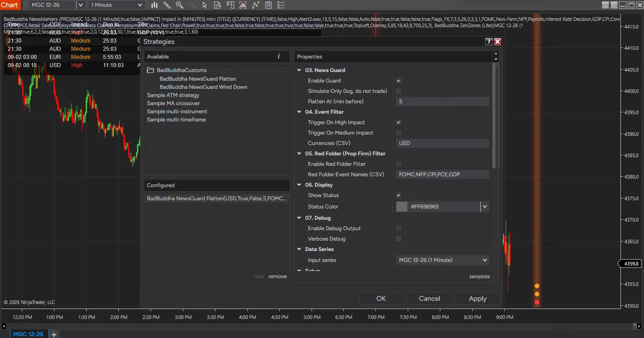The height and width of the screenshot is (338, 644).
Task: Click the red news marker dot on chart
Action: [537, 302]
